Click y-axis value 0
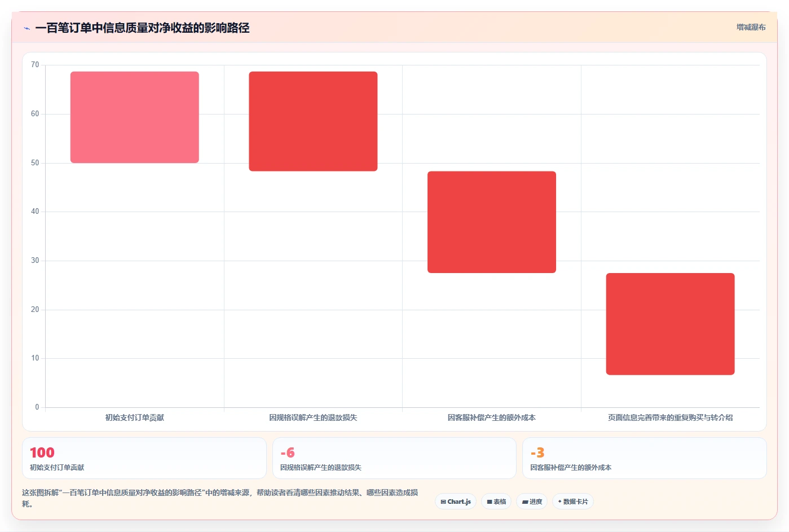789x532 pixels. pyautogui.click(x=37, y=407)
